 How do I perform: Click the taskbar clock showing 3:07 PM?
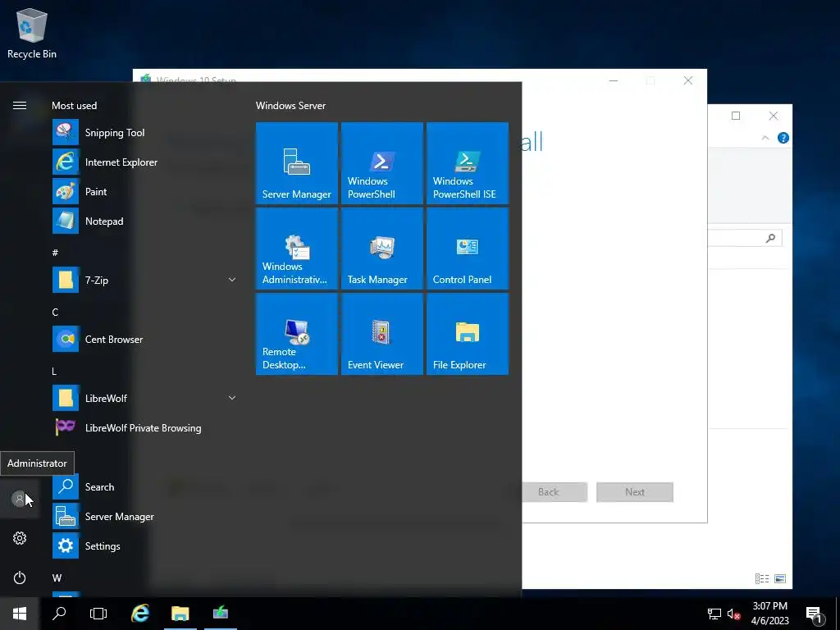769,614
